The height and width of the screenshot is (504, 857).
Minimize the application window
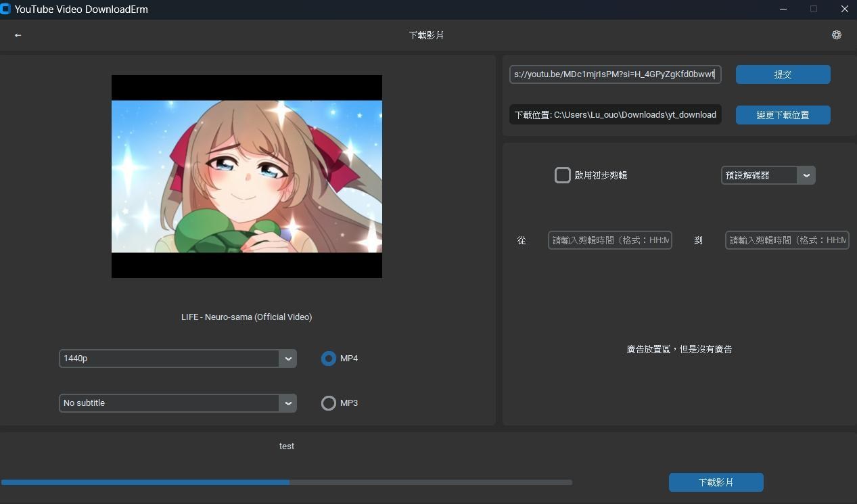pos(784,9)
